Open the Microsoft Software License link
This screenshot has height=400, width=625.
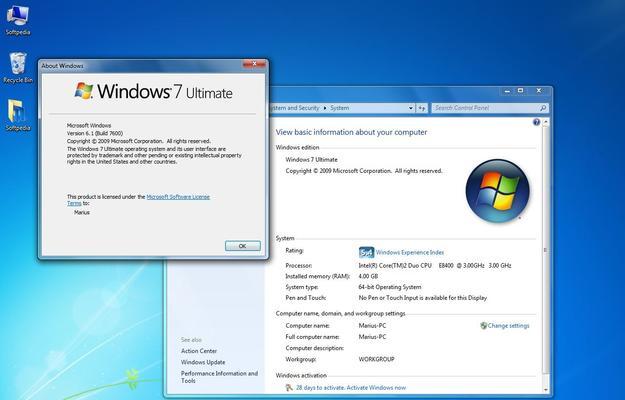178,197
